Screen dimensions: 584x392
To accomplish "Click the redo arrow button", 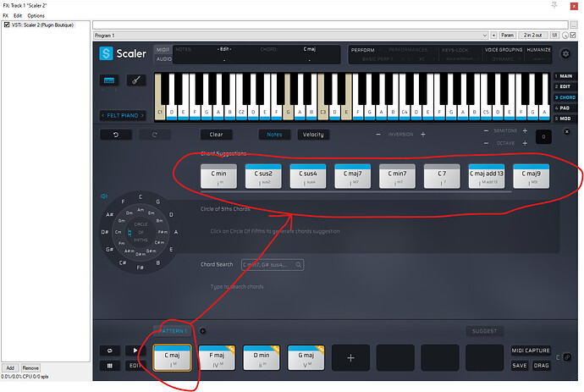I will [x=155, y=135].
